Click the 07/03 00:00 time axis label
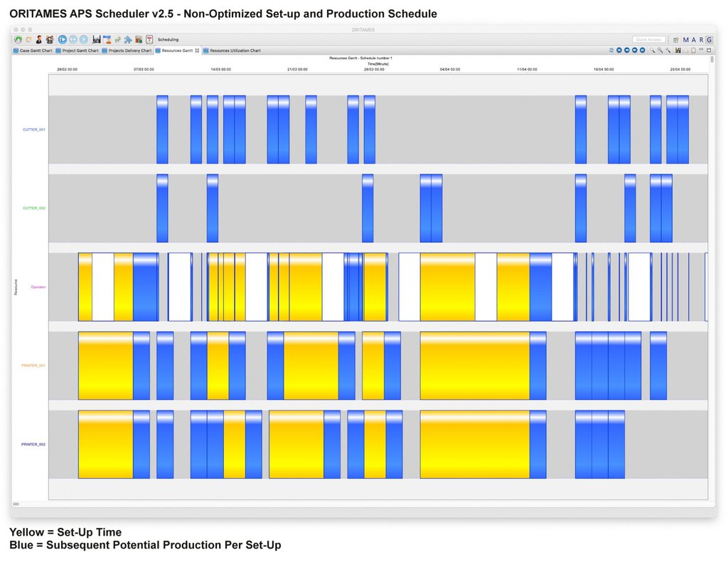The image size is (728, 567). (144, 69)
